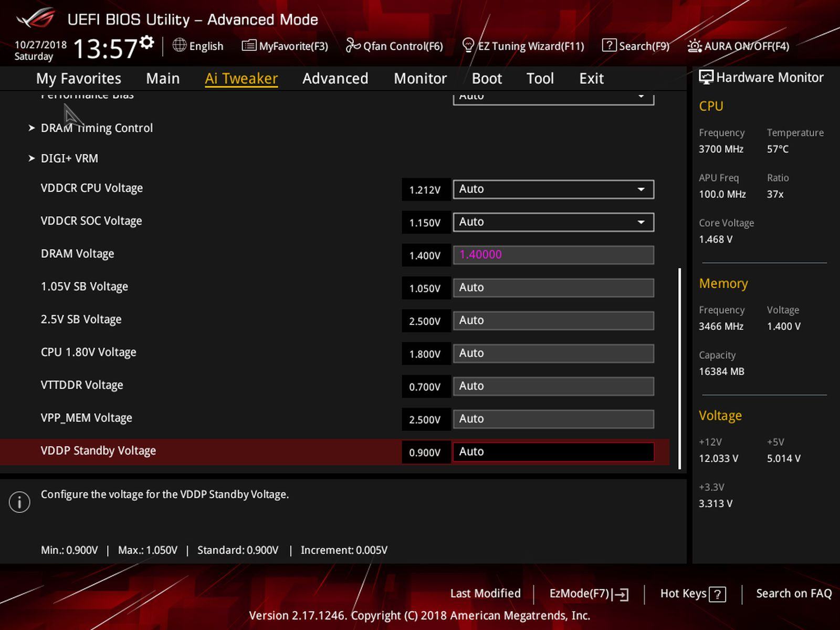
Task: Edit the DRAM Voltage value field
Action: pyautogui.click(x=553, y=255)
